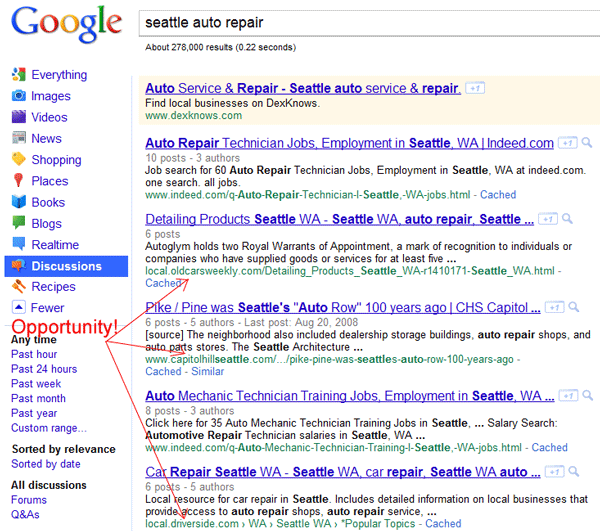Open Similar link for capitolhillseattle result
This screenshot has height=531, width=600.
coord(207,371)
